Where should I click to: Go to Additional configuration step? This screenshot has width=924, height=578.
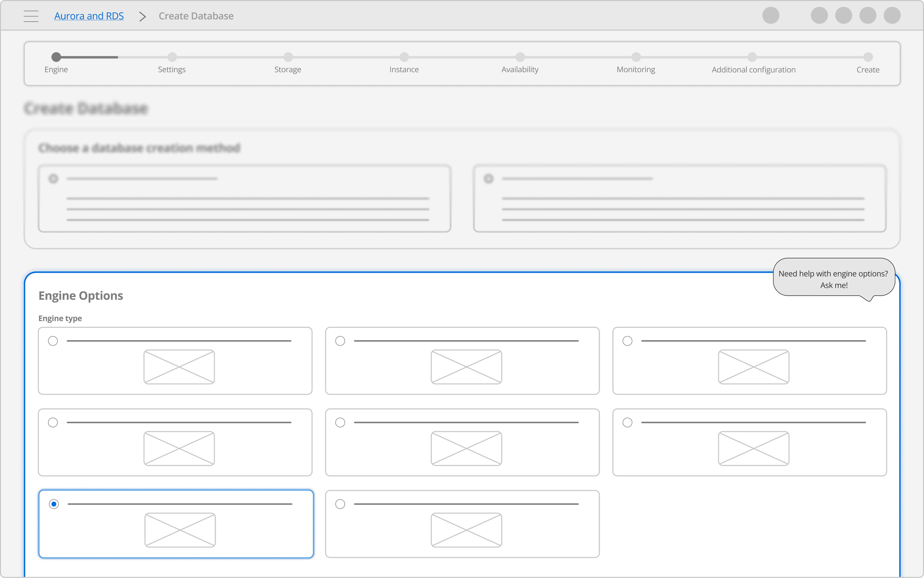[x=752, y=57]
